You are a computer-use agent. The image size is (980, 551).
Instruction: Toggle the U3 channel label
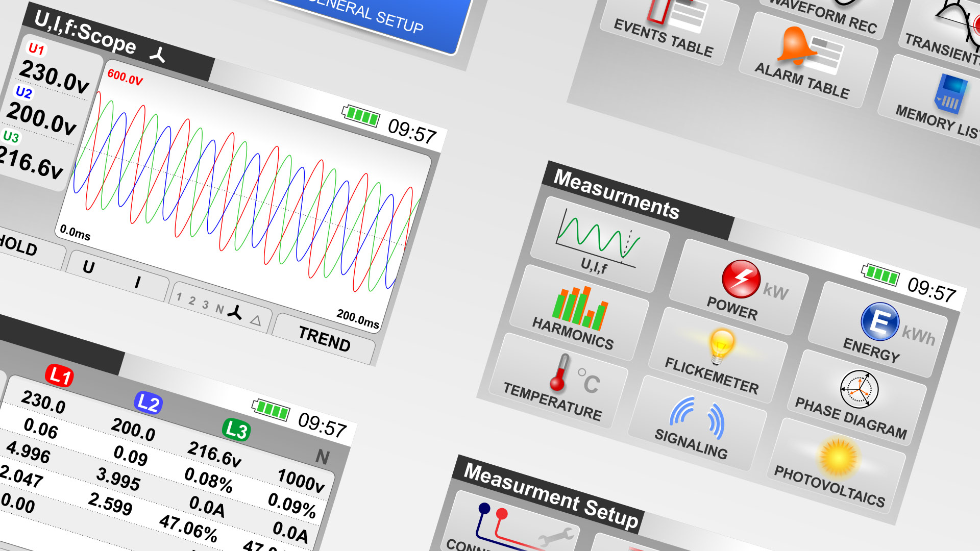coord(11,137)
